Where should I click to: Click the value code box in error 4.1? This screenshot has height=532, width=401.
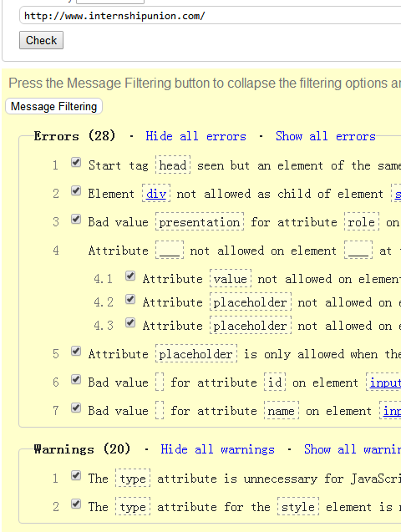[x=231, y=279]
